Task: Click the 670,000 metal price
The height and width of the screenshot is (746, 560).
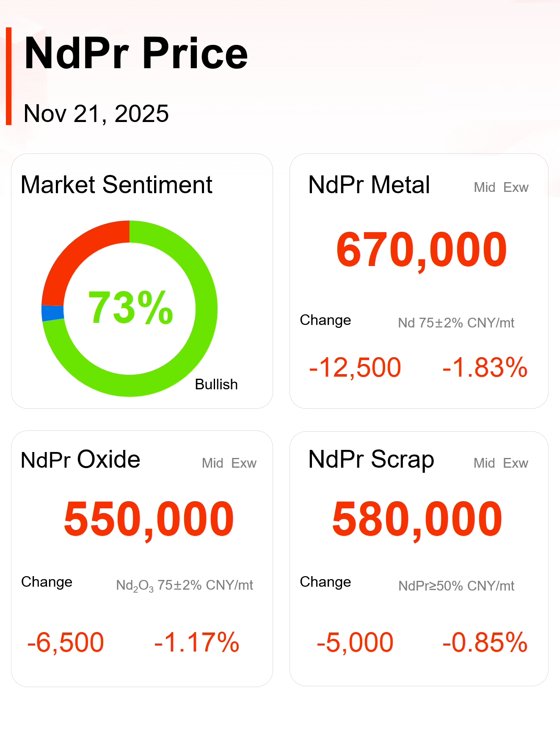Action: click(x=421, y=250)
